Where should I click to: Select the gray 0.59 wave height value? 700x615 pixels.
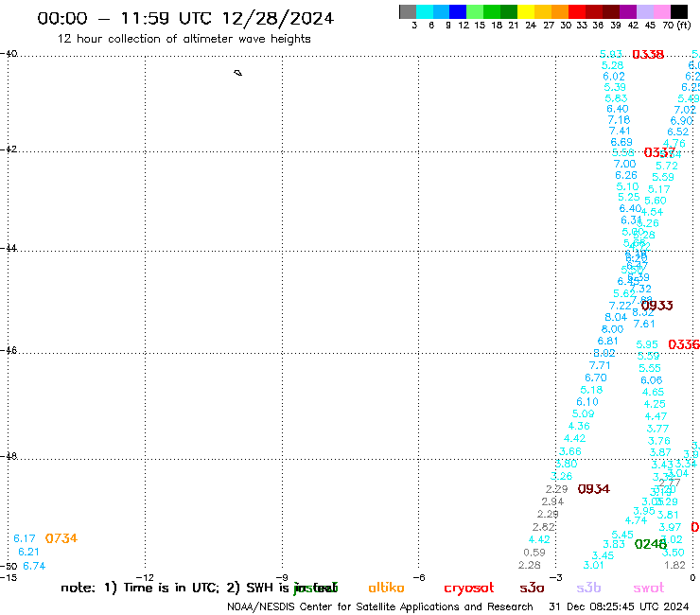click(x=534, y=553)
